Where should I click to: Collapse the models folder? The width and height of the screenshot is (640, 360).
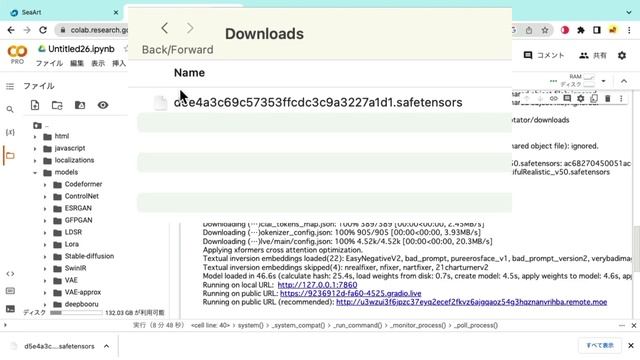35,172
